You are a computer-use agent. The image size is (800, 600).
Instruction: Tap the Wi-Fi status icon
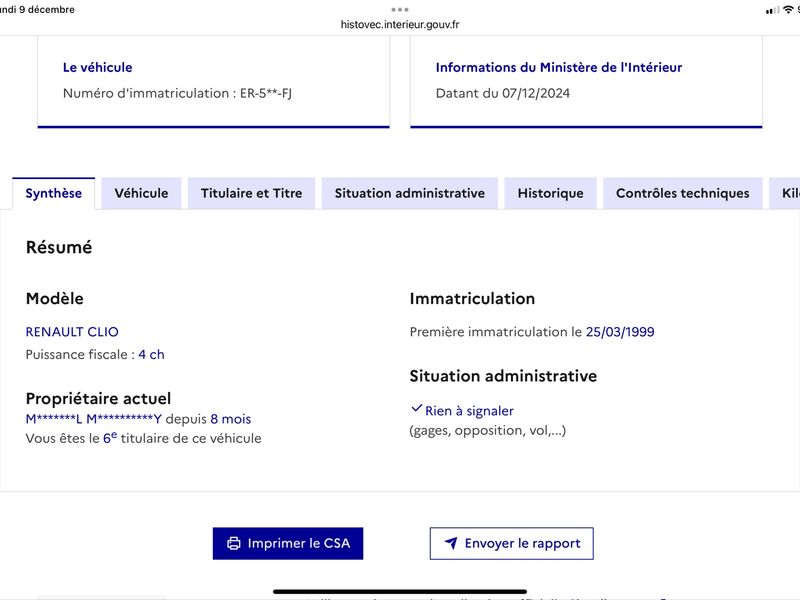point(788,10)
